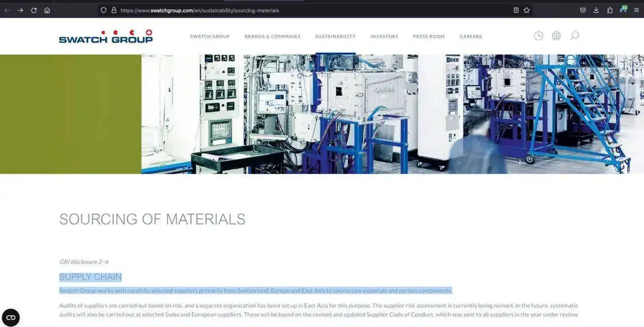Go to the Investors section
Image resolution: width=644 pixels, height=327 pixels.
(x=384, y=36)
